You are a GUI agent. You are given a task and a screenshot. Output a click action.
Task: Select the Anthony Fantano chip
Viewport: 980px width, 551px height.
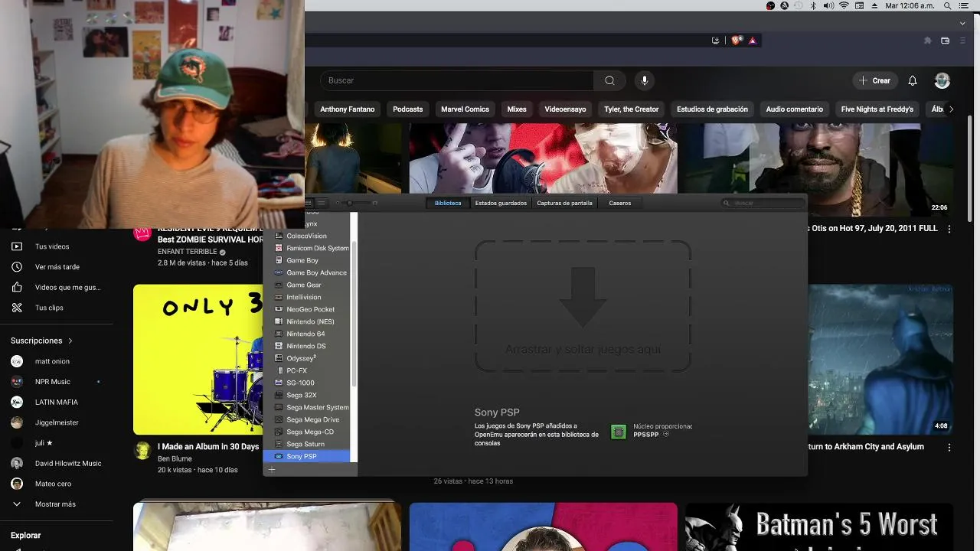(347, 109)
